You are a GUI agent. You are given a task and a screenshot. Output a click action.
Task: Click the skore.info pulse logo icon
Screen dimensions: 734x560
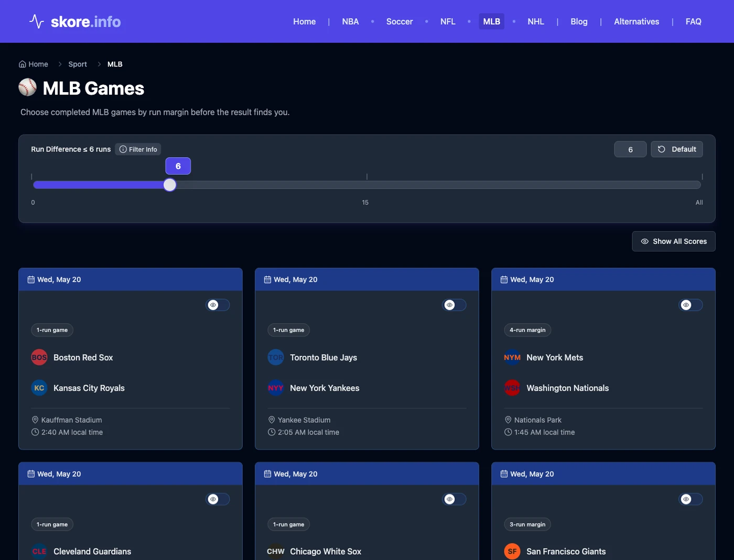pyautogui.click(x=37, y=21)
